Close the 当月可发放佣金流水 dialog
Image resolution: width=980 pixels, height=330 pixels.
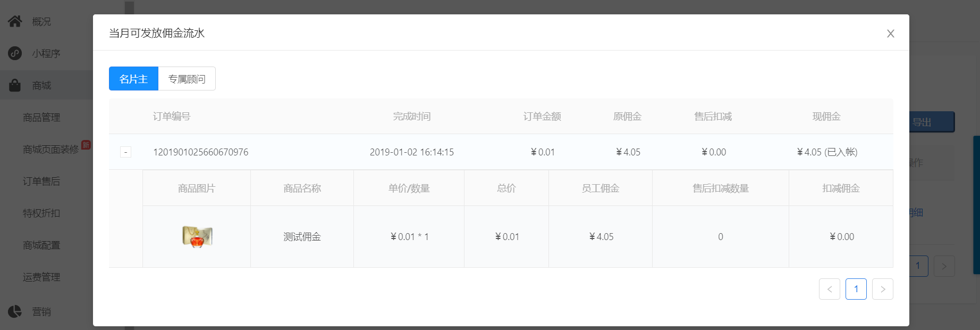[891, 34]
